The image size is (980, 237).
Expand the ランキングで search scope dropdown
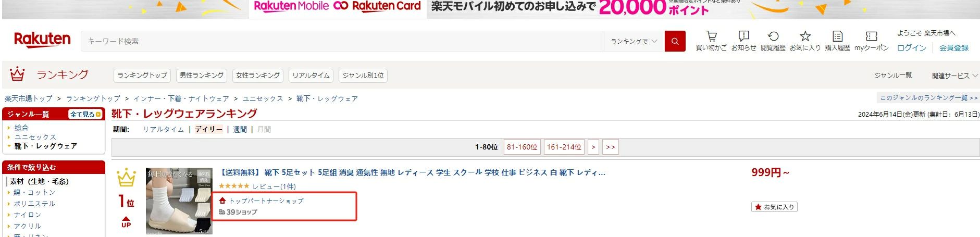click(x=634, y=41)
